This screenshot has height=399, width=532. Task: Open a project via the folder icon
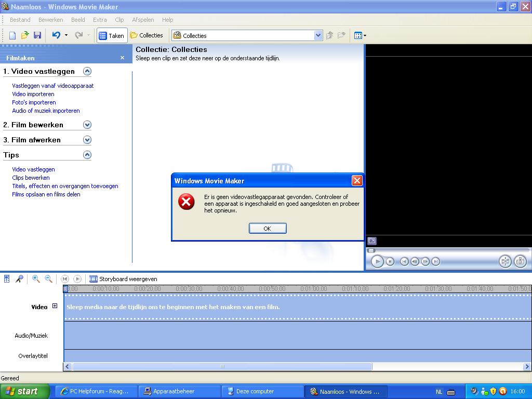tap(25, 35)
